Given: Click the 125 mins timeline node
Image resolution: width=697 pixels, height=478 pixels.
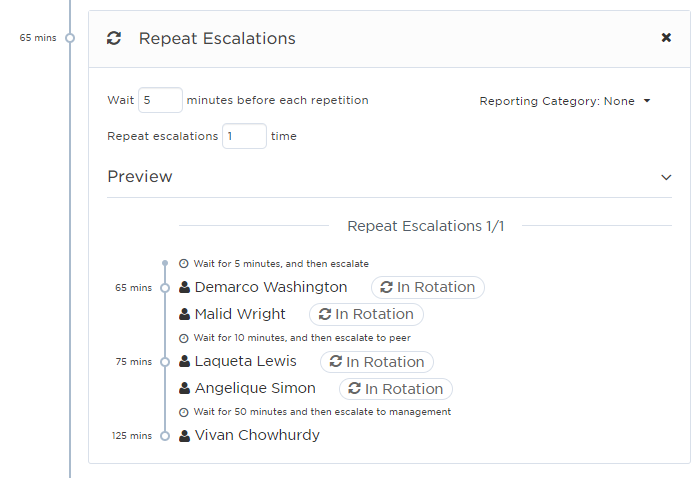Looking at the screenshot, I should tap(165, 436).
